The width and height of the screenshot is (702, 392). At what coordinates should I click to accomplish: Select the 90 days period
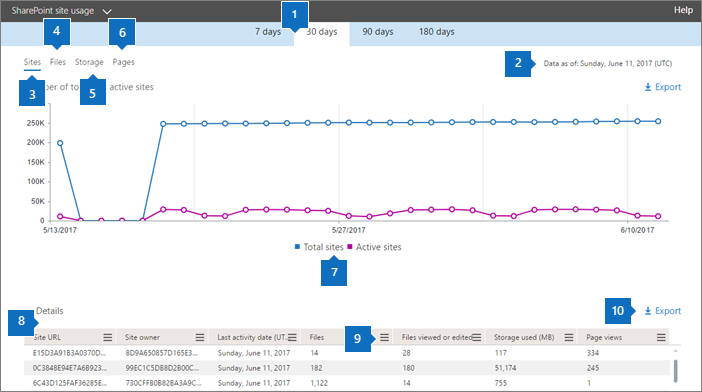[x=378, y=32]
